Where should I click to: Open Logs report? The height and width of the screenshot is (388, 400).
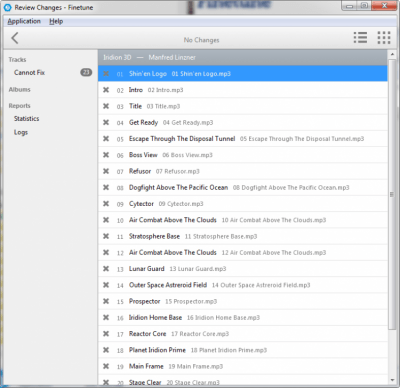tap(21, 132)
